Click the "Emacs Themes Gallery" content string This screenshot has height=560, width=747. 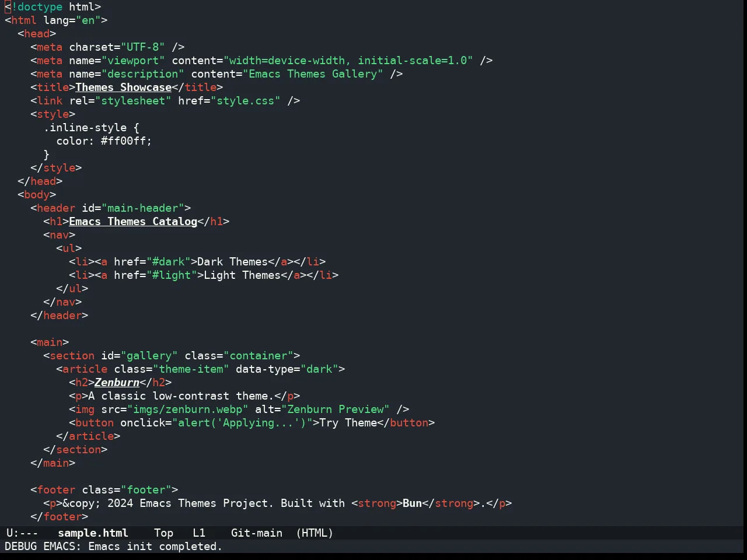(x=313, y=73)
